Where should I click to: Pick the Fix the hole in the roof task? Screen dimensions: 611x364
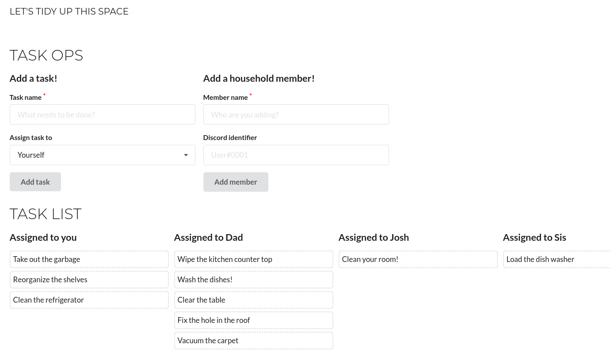(253, 320)
